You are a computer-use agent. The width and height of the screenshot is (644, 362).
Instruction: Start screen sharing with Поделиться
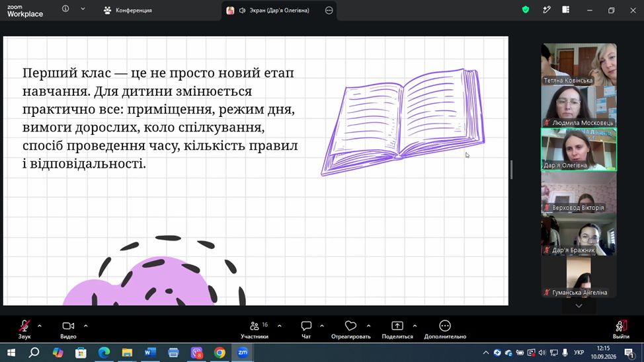click(x=397, y=330)
